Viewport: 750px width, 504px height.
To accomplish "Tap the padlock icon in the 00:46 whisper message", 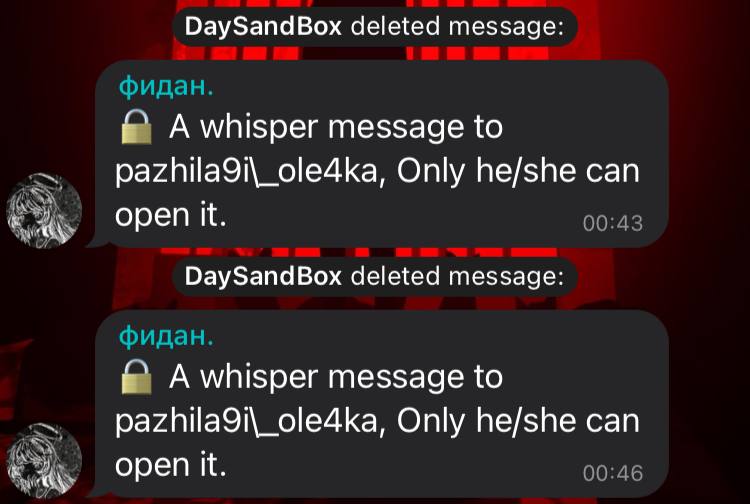I will click(136, 377).
